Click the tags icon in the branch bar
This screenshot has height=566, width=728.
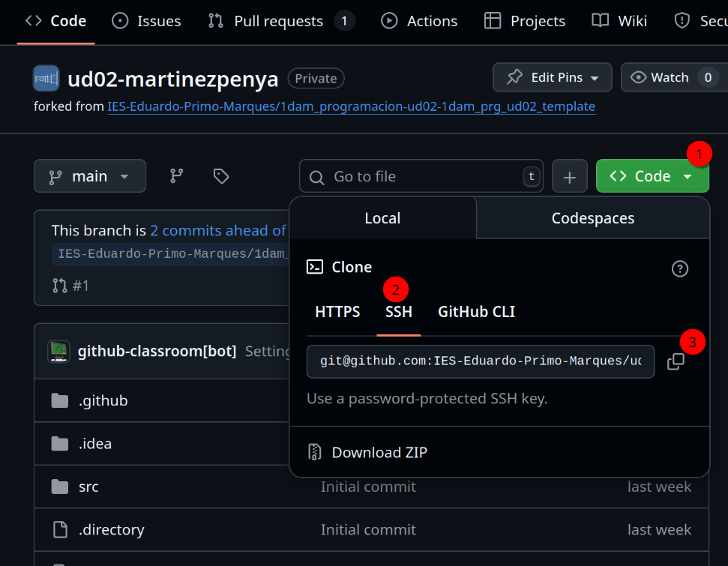point(220,175)
